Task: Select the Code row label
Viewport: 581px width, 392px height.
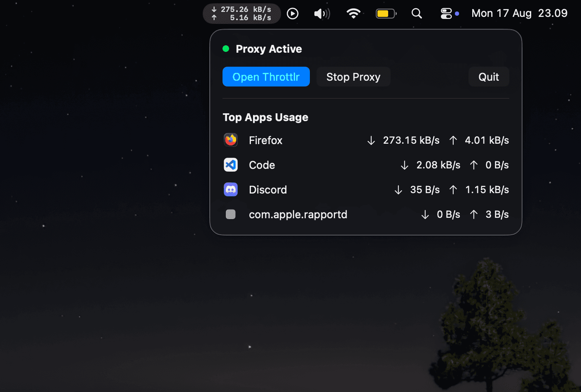Action: (x=262, y=165)
